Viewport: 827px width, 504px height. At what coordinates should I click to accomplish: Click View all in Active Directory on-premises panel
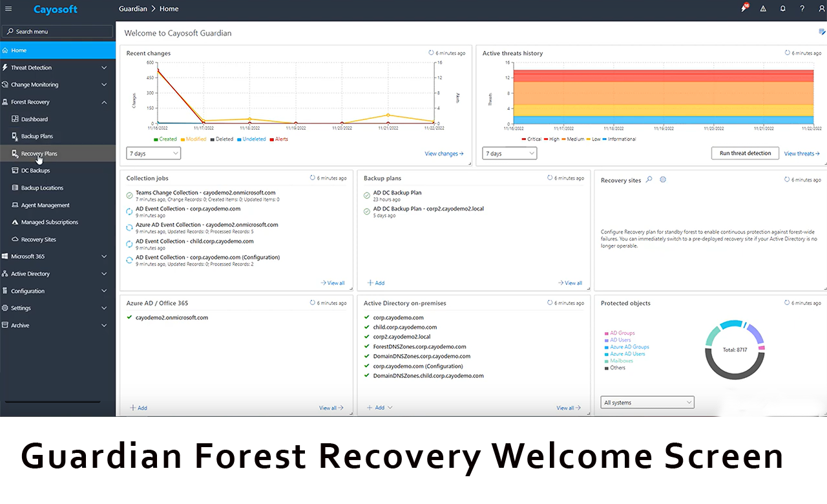pyautogui.click(x=569, y=408)
